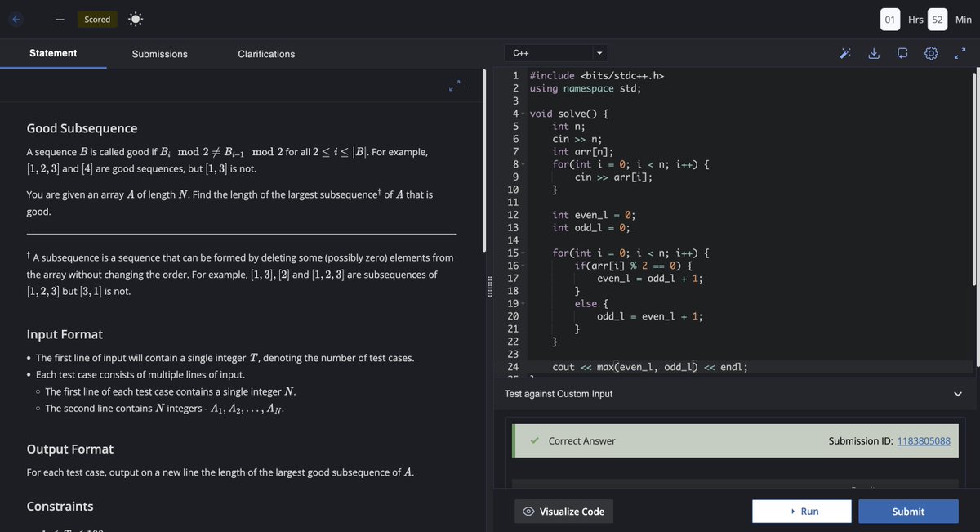Open the editor settings gear icon
The height and width of the screenshot is (532, 980).
pyautogui.click(x=931, y=52)
